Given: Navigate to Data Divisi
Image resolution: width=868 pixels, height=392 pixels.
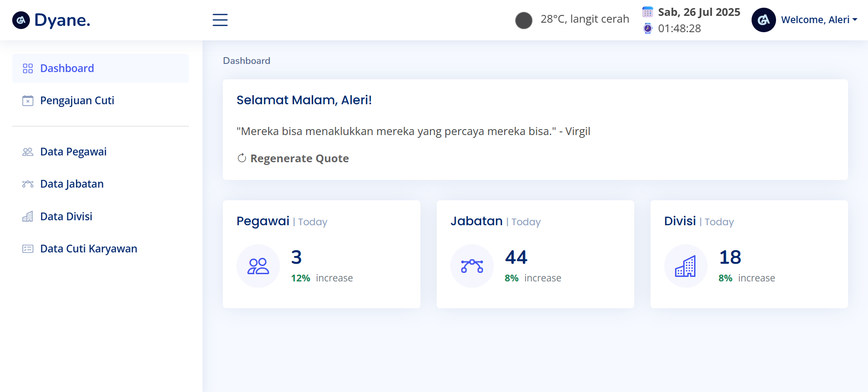Looking at the screenshot, I should pos(66,217).
